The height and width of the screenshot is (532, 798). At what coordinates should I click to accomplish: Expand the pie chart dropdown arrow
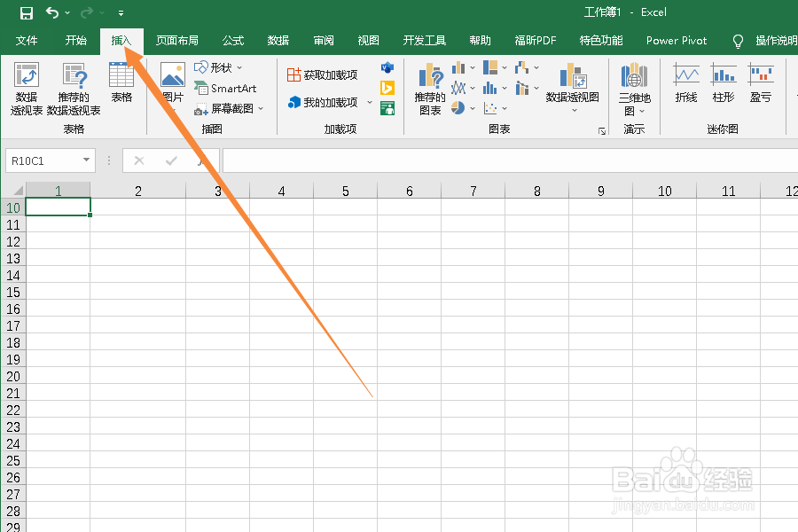[x=473, y=108]
